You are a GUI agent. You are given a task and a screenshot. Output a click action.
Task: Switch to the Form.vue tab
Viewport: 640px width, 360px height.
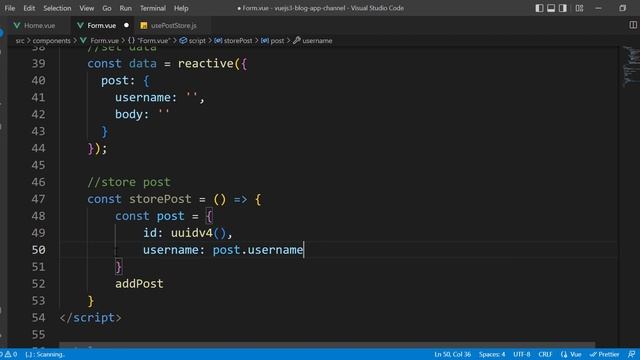[102, 25]
